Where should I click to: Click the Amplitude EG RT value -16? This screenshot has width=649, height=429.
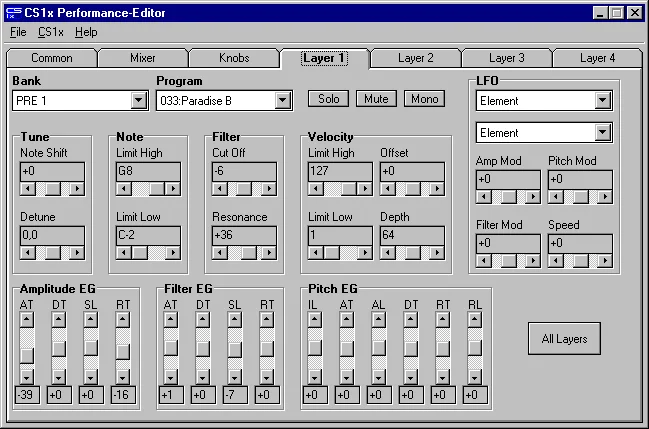(x=123, y=395)
